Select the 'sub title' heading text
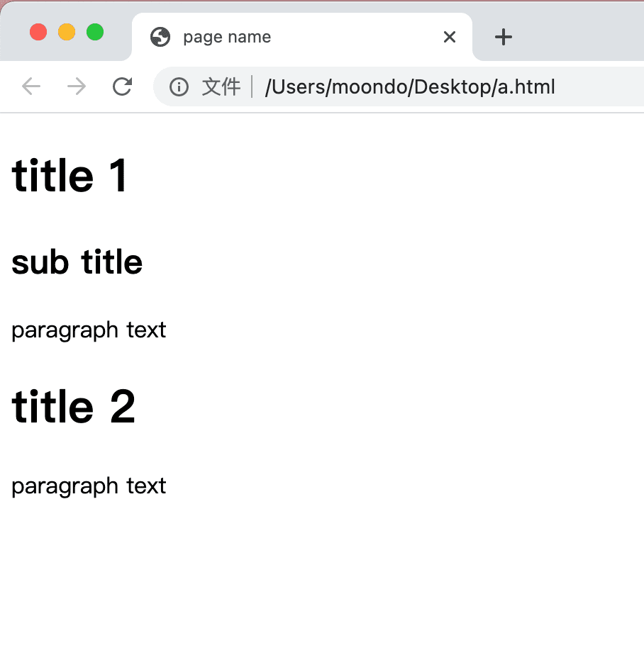Screen dimensions: 644x655 tap(77, 262)
